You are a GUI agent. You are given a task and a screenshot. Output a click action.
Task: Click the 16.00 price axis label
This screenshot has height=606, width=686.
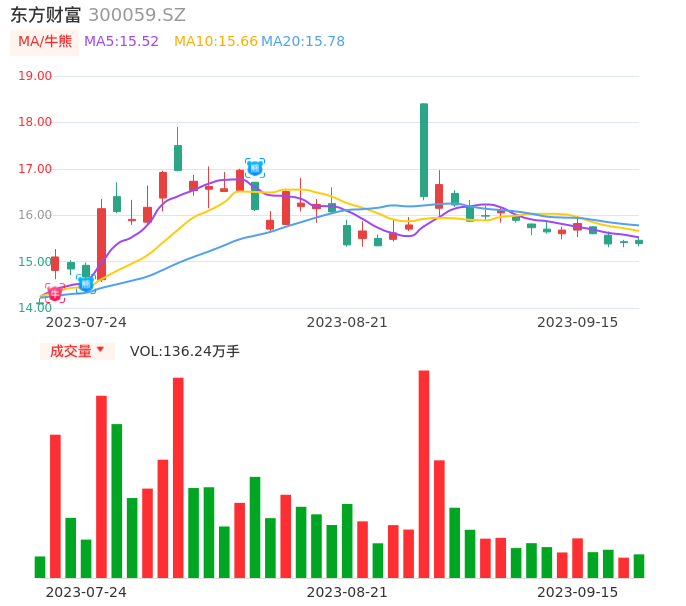(x=35, y=215)
